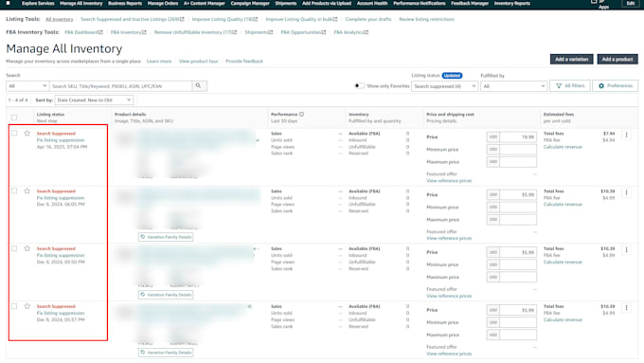Open Business Reports in the top navigation
The image size is (644, 363).
125,3
